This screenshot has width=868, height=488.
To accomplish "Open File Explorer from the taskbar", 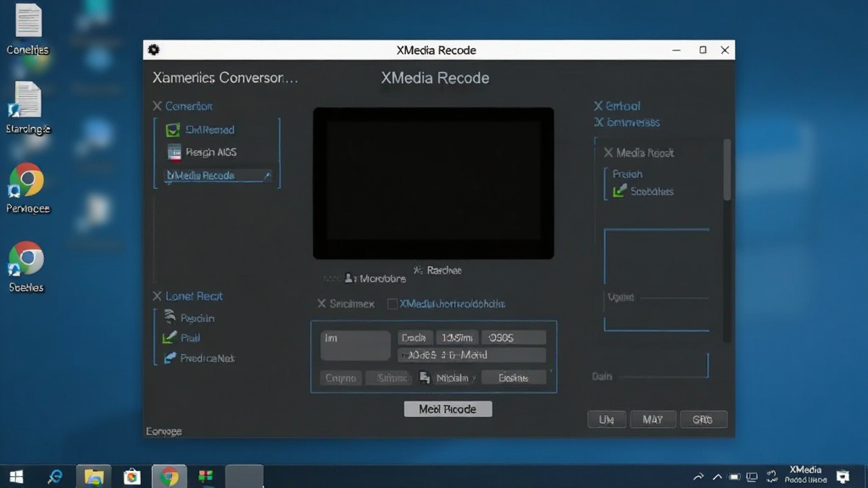I will click(x=93, y=477).
